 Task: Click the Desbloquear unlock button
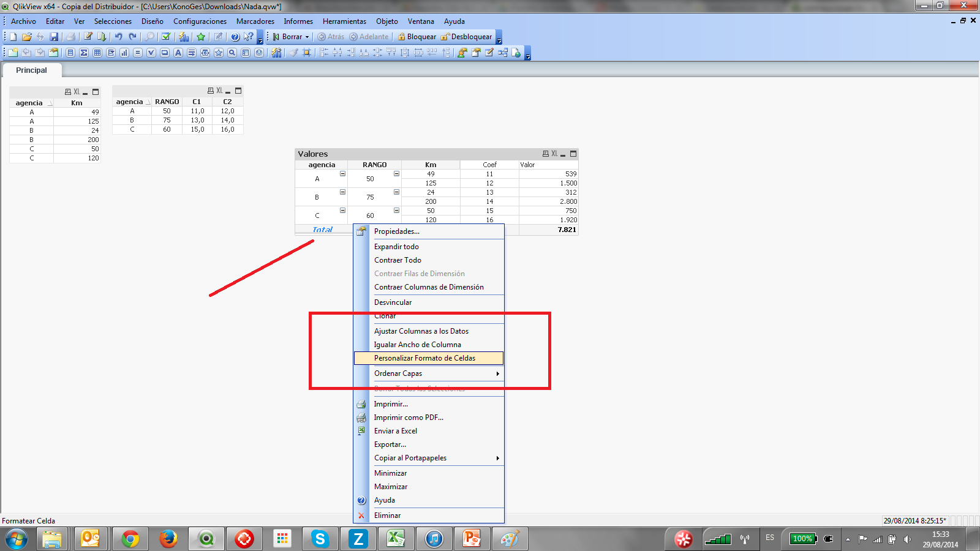point(466,37)
